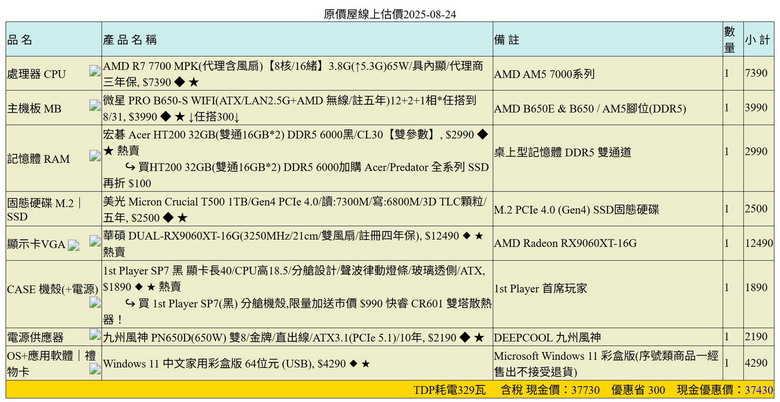
Task: Click the image icon right after the 顯示卡VGA label
Action: [74, 245]
